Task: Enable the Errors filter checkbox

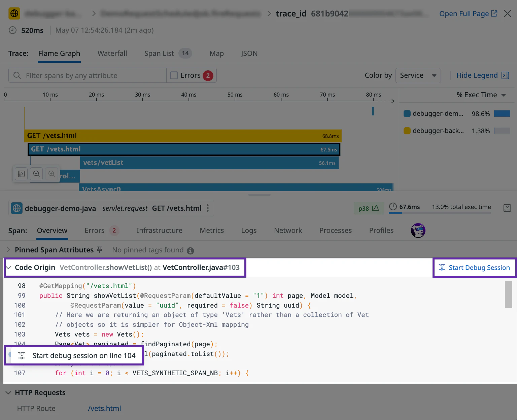Action: click(174, 75)
